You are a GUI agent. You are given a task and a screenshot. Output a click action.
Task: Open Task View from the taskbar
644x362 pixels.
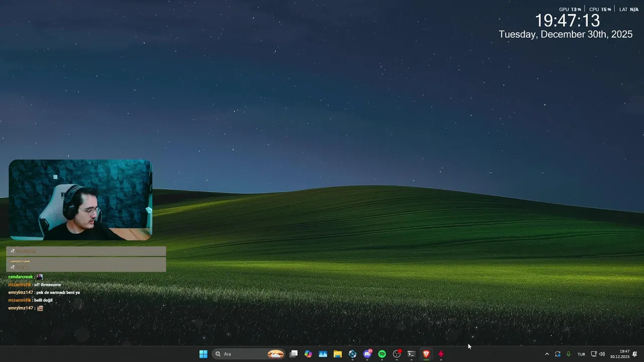tap(294, 354)
